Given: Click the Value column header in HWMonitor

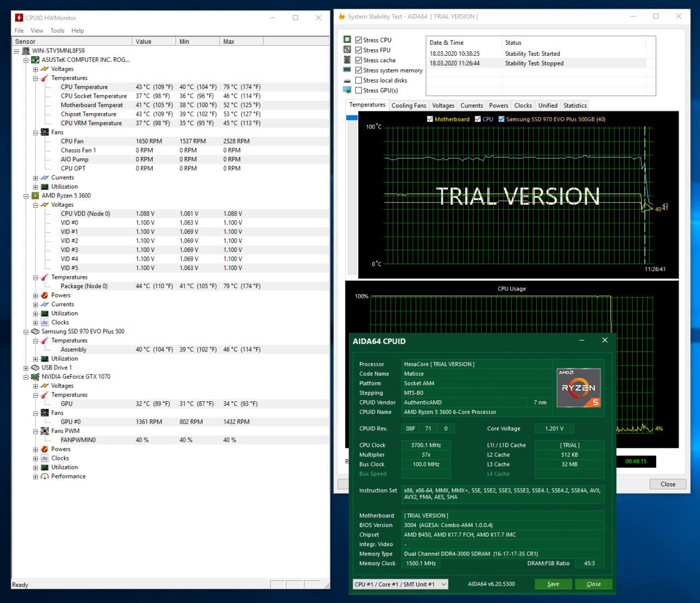Looking at the screenshot, I should point(154,42).
